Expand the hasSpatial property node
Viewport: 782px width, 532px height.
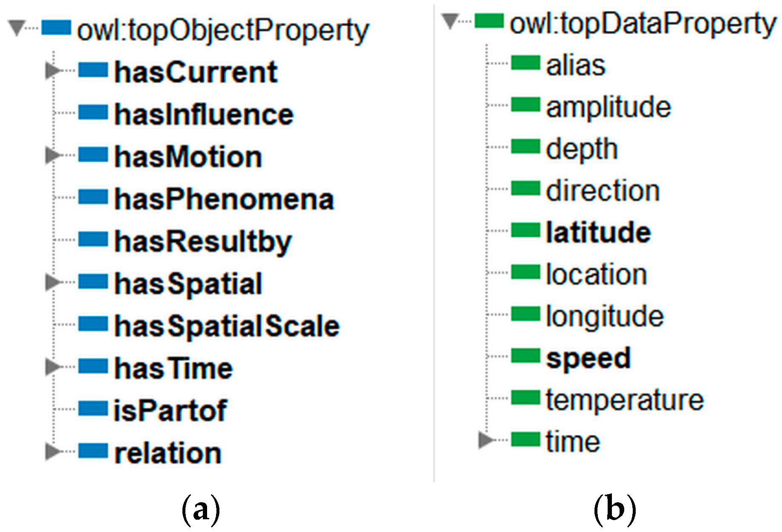point(52,282)
